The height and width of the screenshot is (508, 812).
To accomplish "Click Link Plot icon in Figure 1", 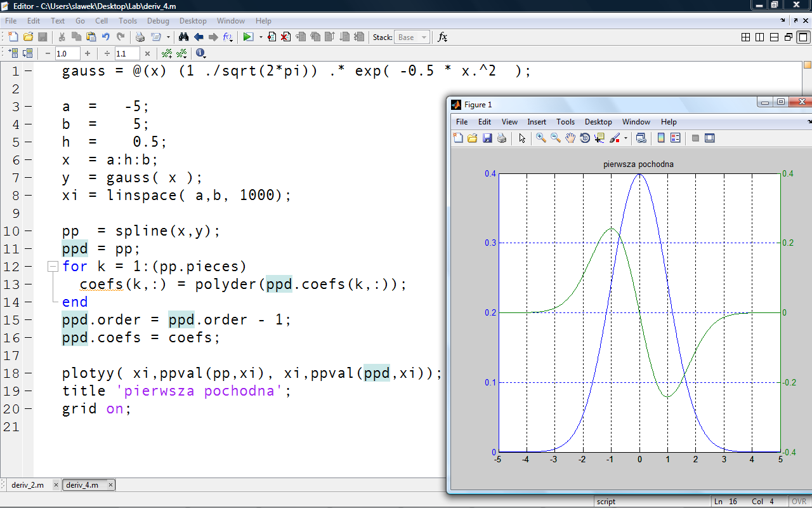I will click(x=641, y=138).
